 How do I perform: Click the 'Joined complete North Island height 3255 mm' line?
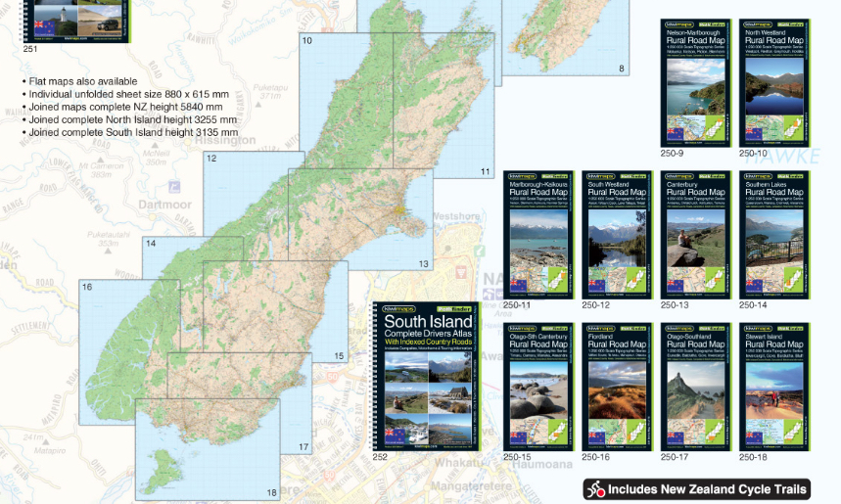(130, 120)
